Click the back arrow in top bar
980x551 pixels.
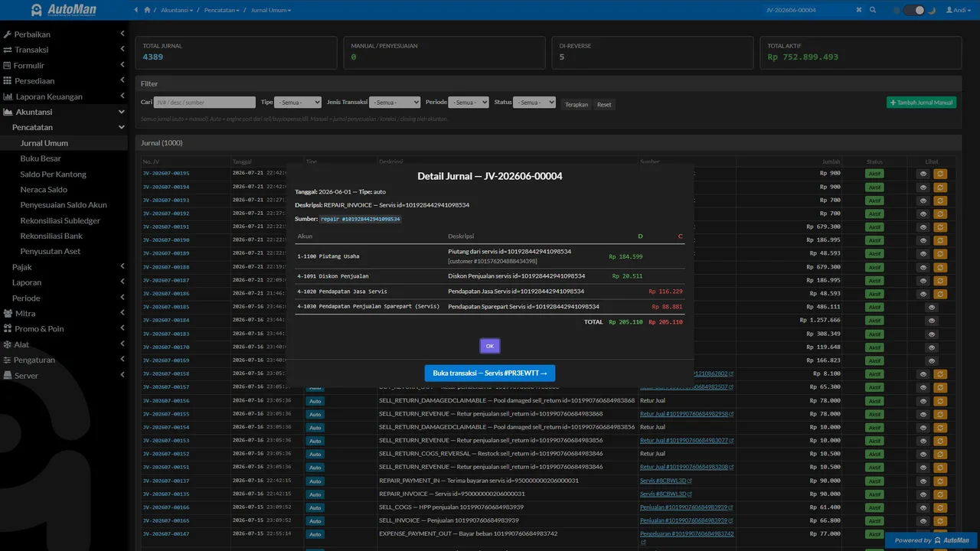pos(137,10)
